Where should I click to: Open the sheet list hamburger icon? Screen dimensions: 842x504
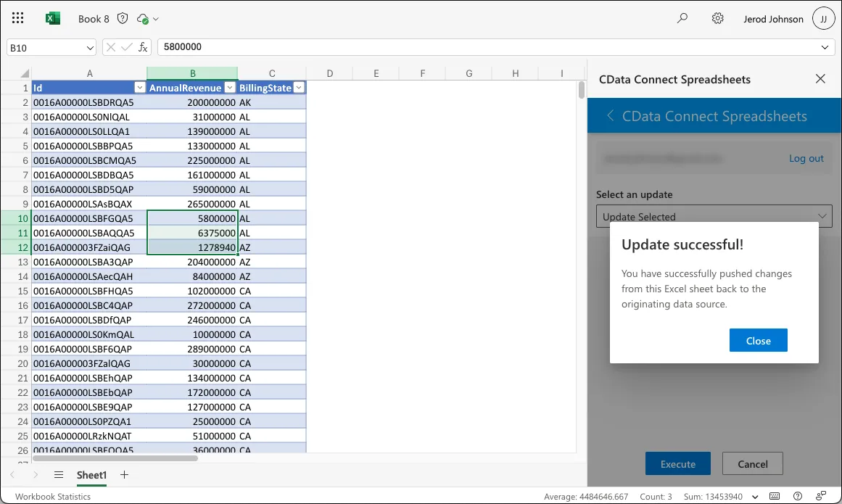(59, 475)
